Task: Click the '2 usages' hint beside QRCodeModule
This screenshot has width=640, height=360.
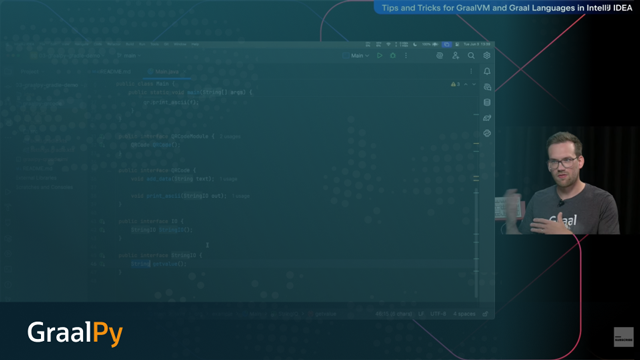Action: coord(230,136)
